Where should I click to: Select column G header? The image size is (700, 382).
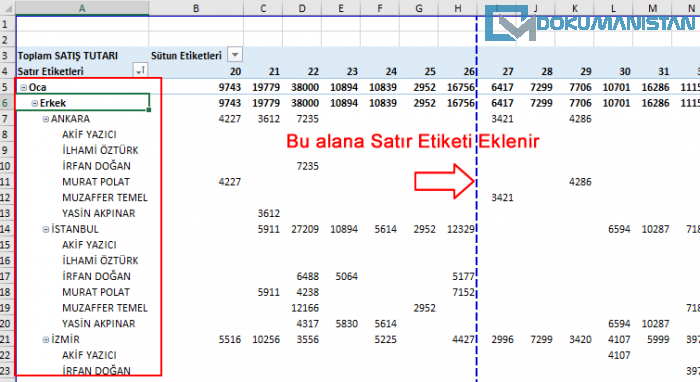tap(419, 8)
